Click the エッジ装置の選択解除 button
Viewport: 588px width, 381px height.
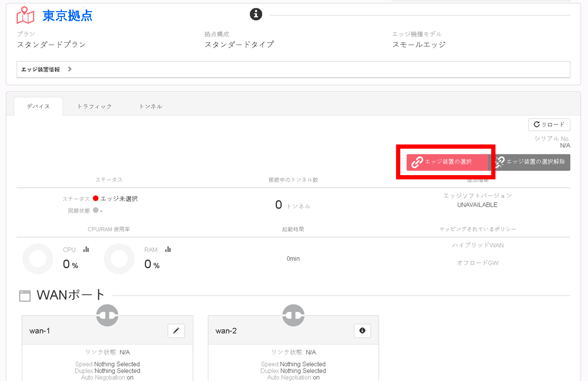point(530,162)
